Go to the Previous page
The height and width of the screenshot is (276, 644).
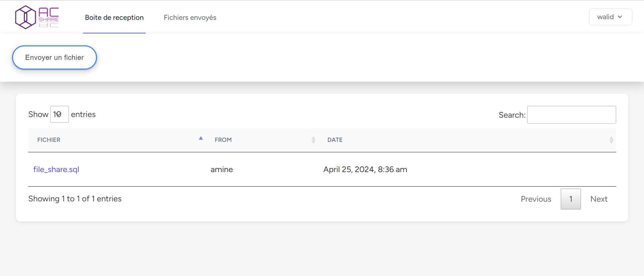536,199
